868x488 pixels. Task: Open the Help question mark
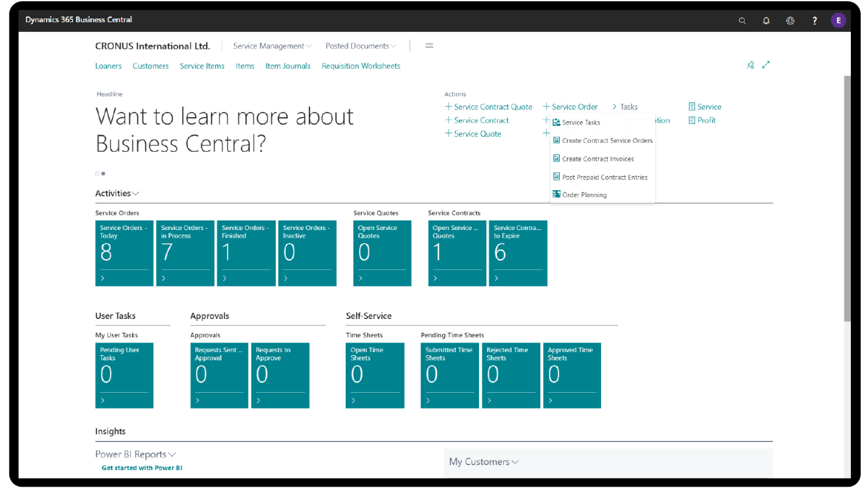pos(815,20)
